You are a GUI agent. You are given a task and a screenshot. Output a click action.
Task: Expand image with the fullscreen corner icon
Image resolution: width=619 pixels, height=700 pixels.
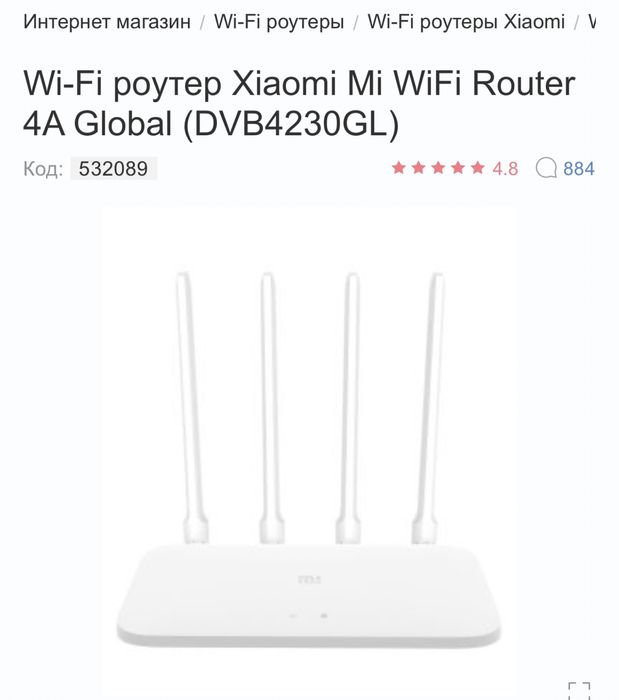click(579, 690)
